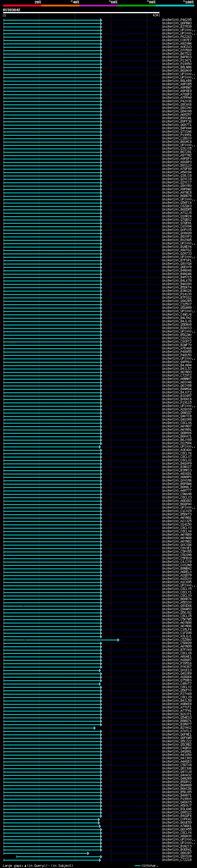
Task: Select hit UniRef100_B2YHX2
Action: click(x=177, y=728)
